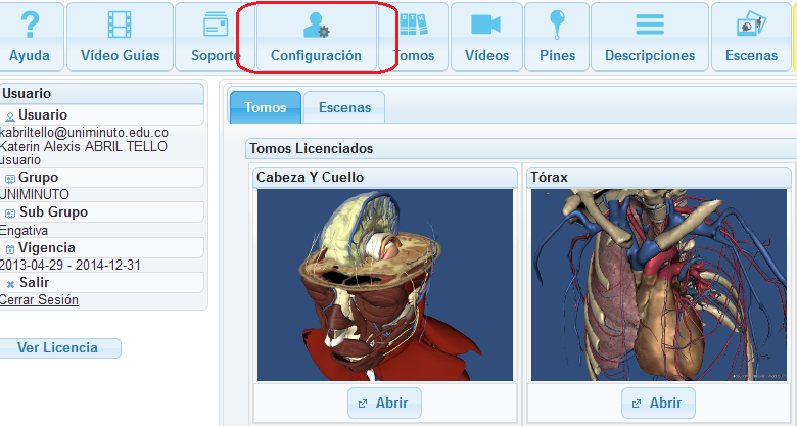Click the Salir section header
The image size is (797, 426).
(101, 282)
